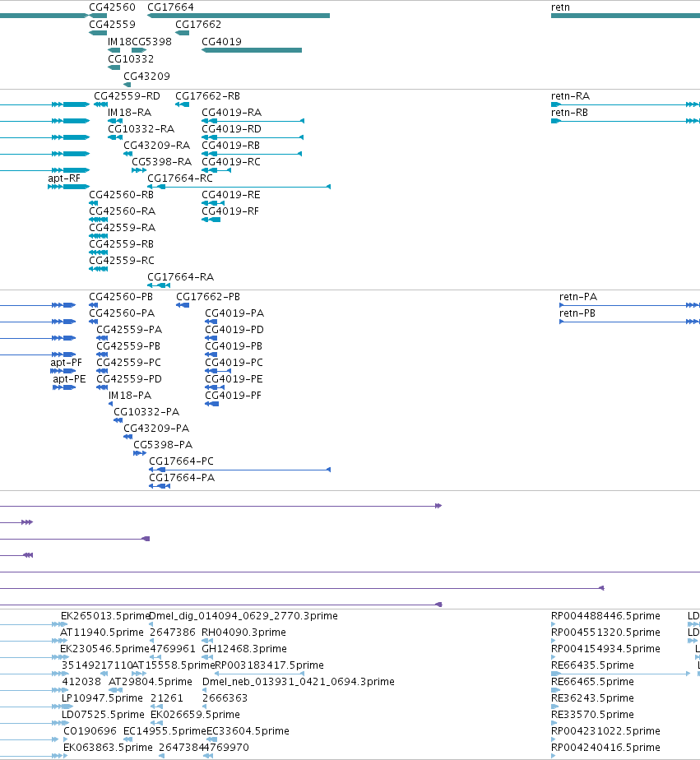Select EST RP004231022.5prime
This screenshot has width=700, height=760.
click(x=605, y=731)
